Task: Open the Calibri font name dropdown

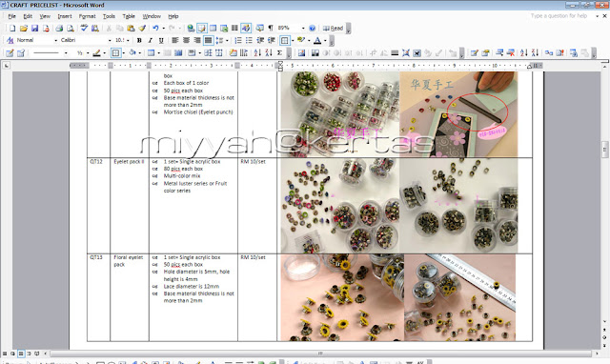Action: (x=110, y=40)
